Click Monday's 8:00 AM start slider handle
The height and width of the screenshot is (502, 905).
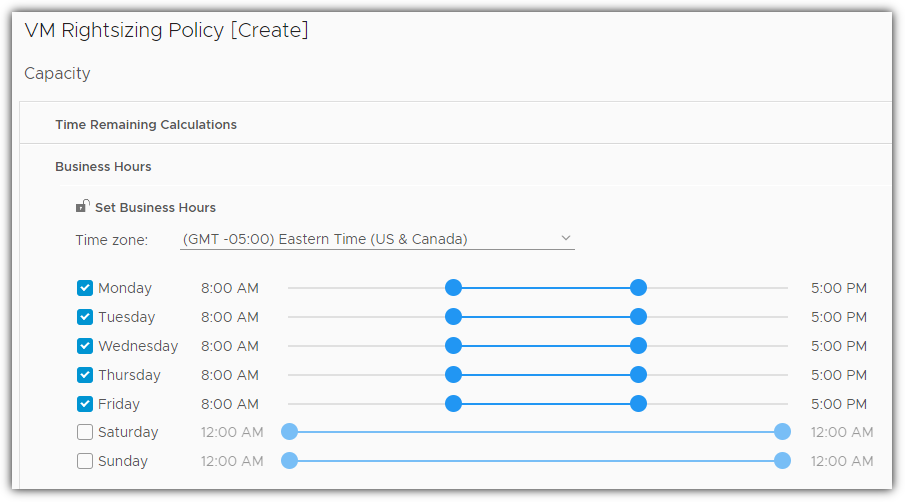point(453,288)
